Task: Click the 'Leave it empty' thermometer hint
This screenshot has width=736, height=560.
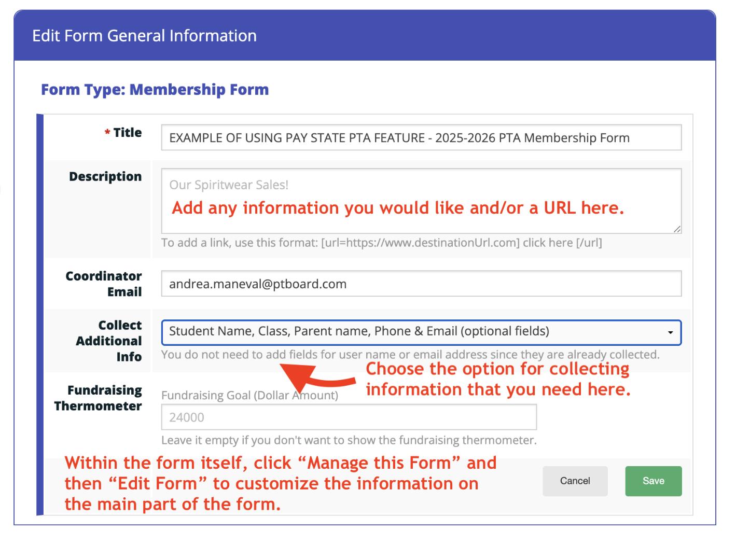Action: click(349, 440)
